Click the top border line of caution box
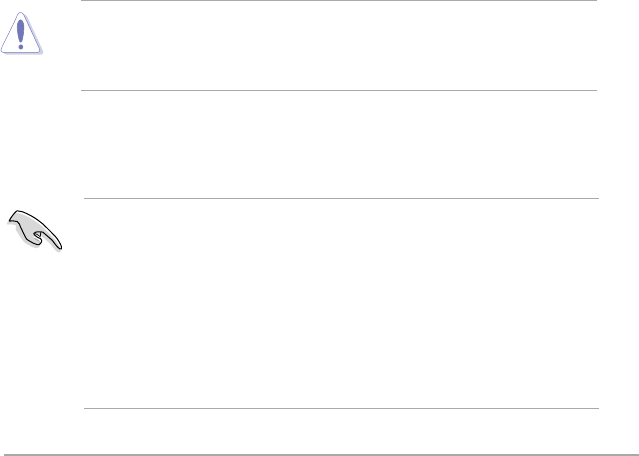The width and height of the screenshot is (639, 456). 338,1
